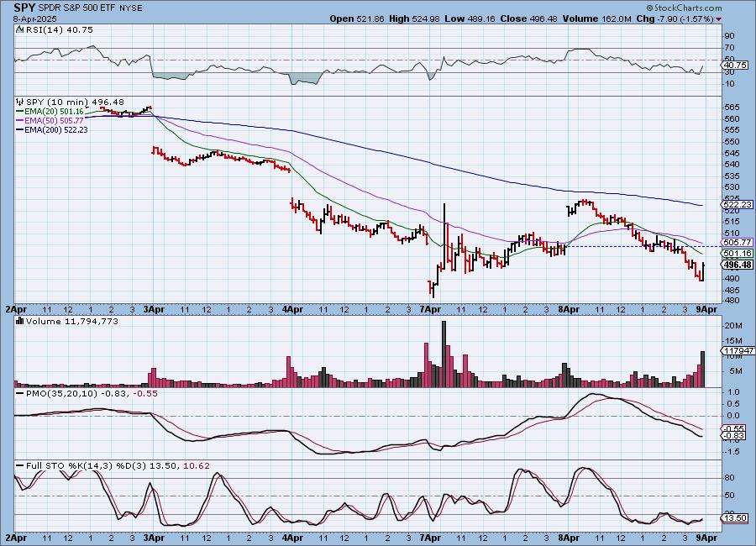Viewport: 756px width, 546px height.
Task: Click the 20M volume axis label
Action: [x=733, y=326]
